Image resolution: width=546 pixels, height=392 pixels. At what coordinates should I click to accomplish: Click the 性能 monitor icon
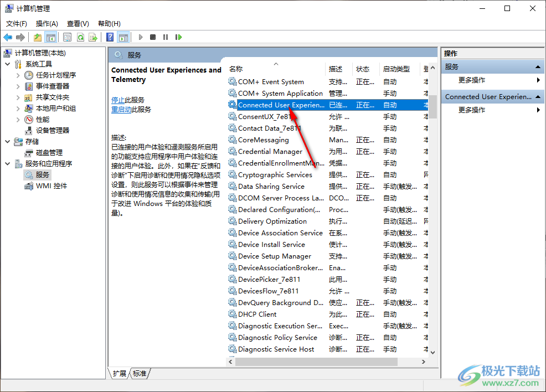point(29,120)
